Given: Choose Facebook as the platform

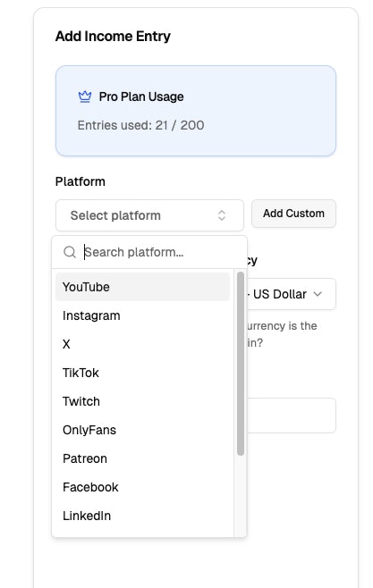Looking at the screenshot, I should (142, 487).
